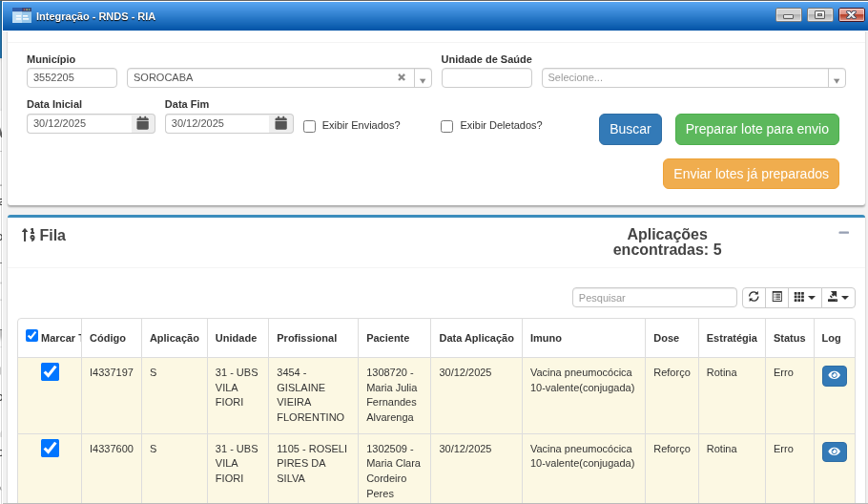Sort table by Data Aplicação column
Screen dimensions: 868x504
tap(476, 338)
